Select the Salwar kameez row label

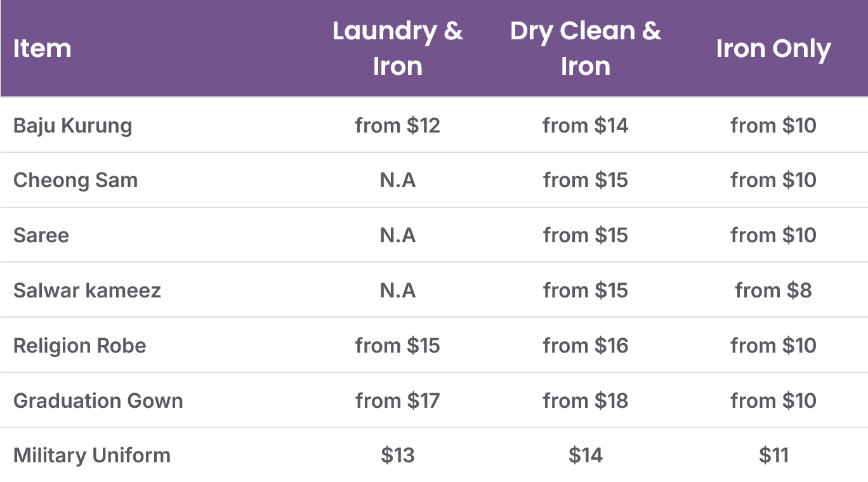87,290
